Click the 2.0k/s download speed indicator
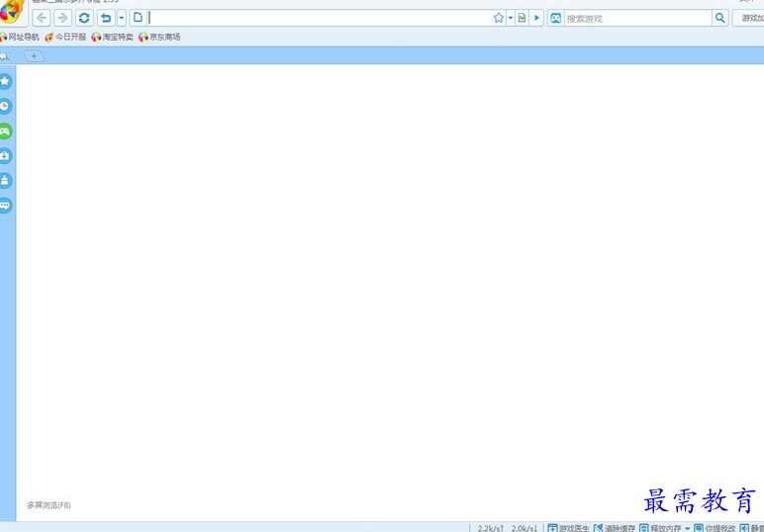Viewport: 764px width, 532px height. [x=524, y=528]
